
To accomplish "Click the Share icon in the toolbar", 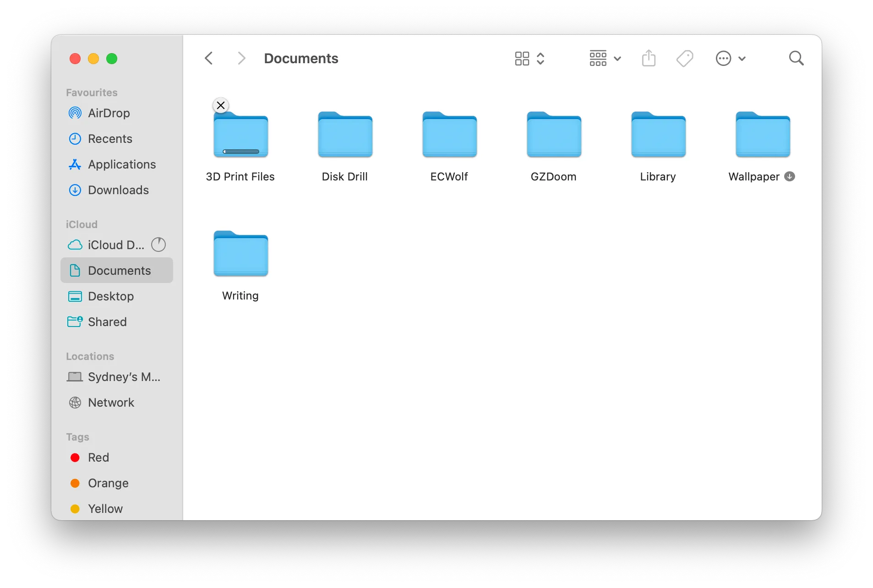I will click(649, 58).
